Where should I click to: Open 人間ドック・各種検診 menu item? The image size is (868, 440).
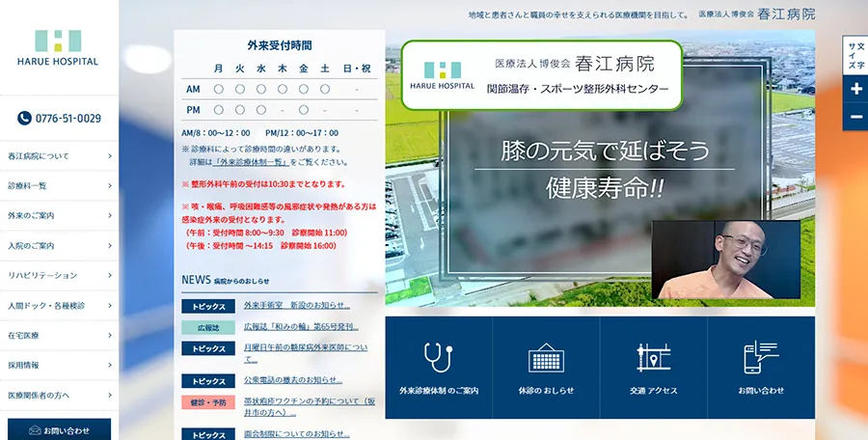pos(59,305)
